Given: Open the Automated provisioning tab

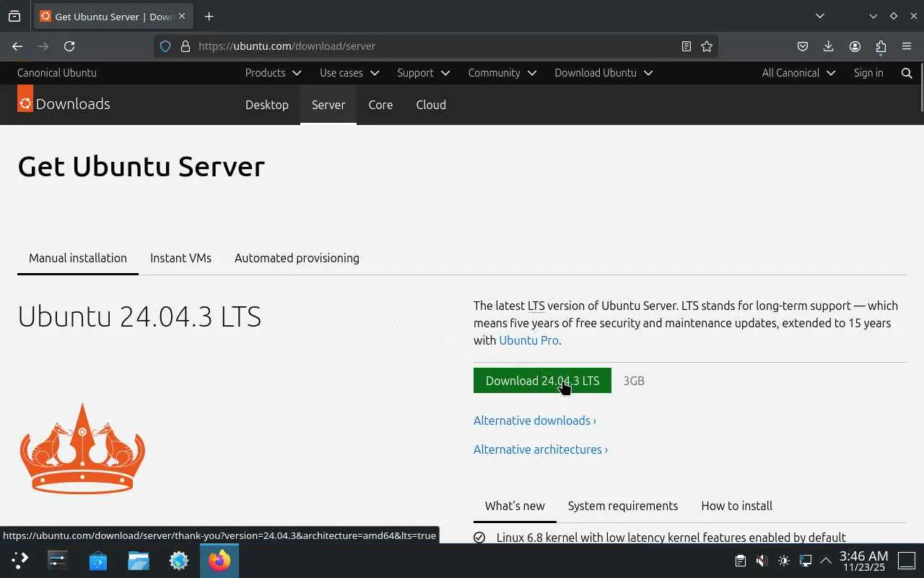Looking at the screenshot, I should point(297,258).
